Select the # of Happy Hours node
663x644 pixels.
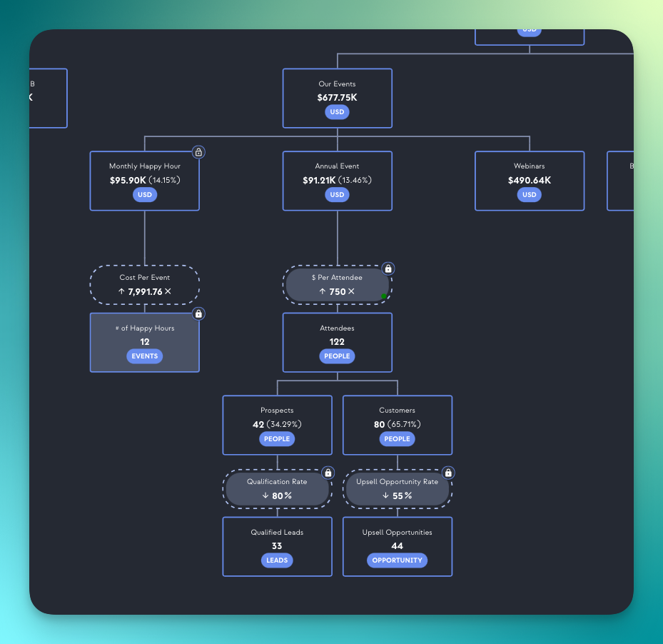(x=145, y=342)
